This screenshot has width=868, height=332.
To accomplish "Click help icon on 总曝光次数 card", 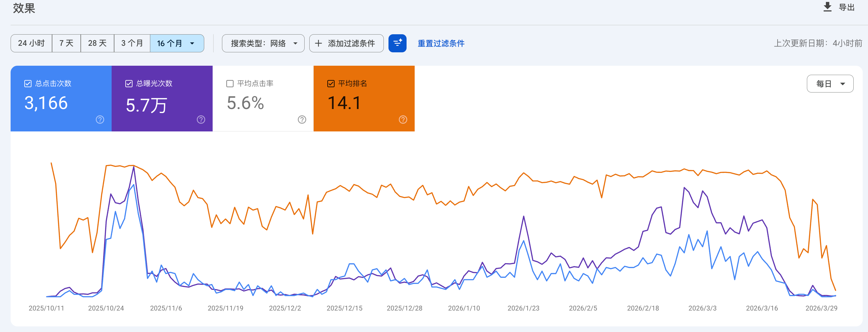I will [201, 120].
